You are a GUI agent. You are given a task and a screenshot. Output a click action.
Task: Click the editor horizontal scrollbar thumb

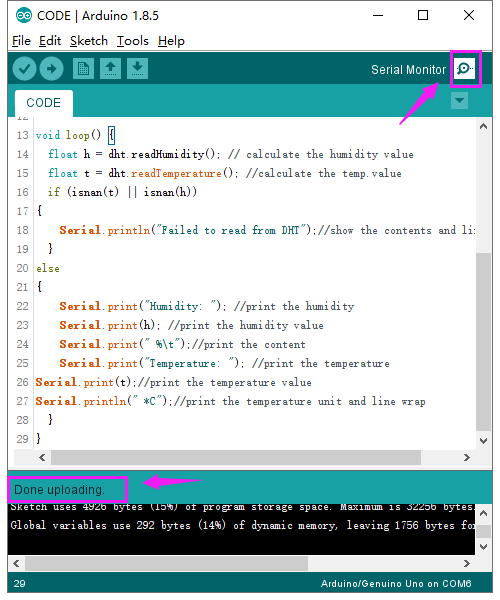236,457
